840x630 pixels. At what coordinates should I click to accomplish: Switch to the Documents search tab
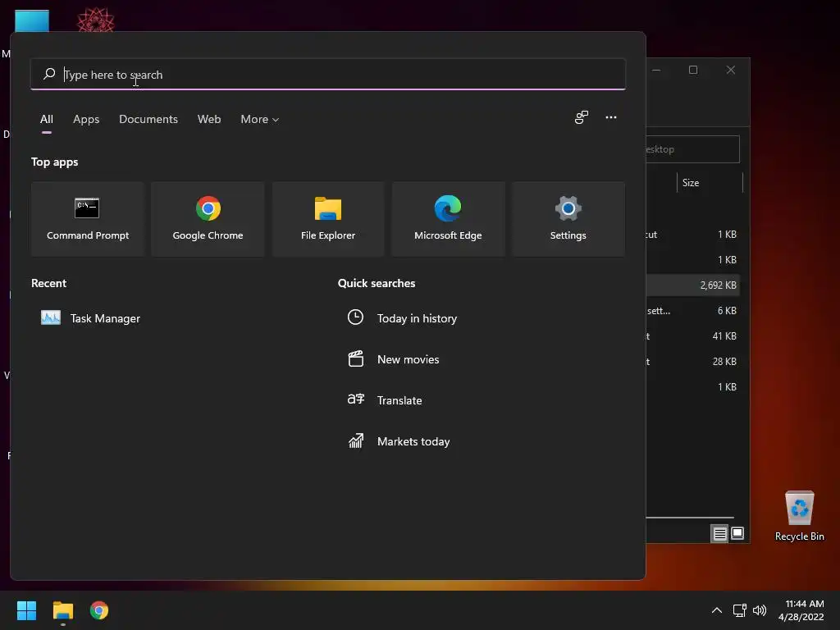coord(148,120)
